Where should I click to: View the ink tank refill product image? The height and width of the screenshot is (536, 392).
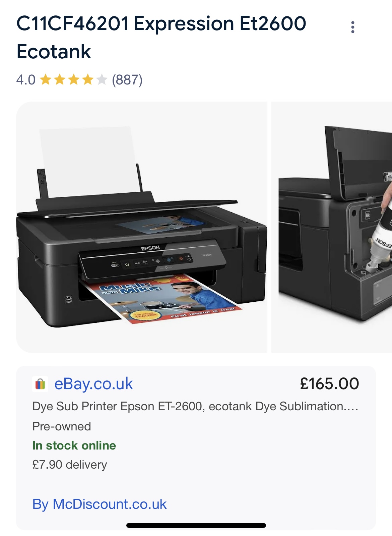click(x=332, y=227)
